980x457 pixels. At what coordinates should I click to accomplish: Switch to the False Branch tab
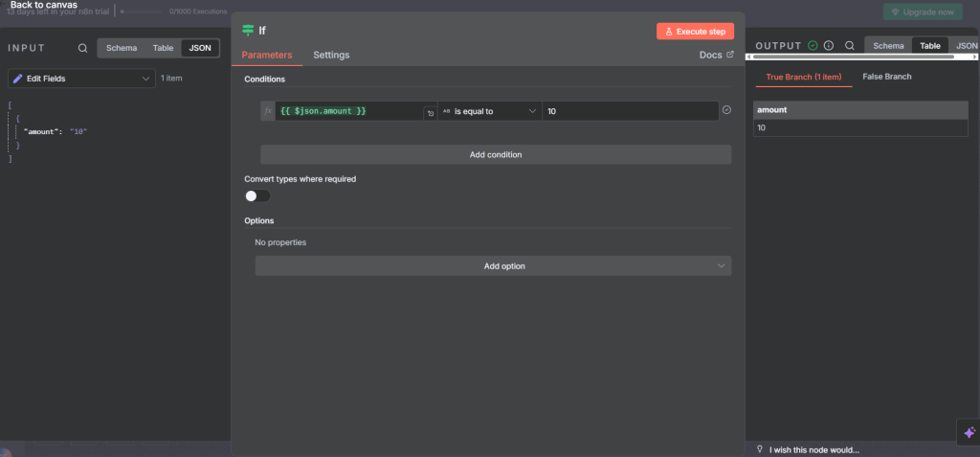pos(886,77)
